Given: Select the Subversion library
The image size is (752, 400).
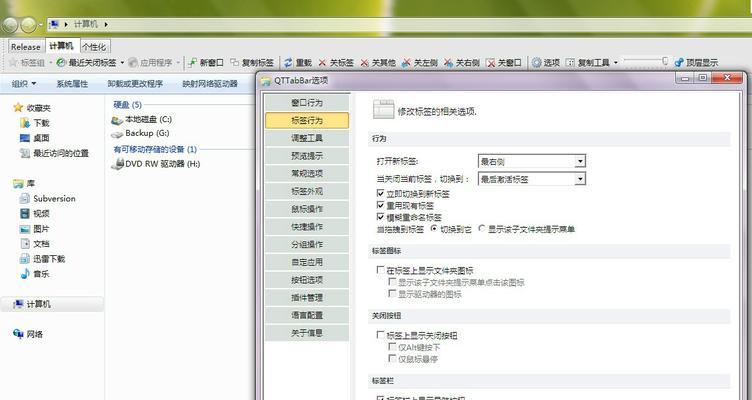Looking at the screenshot, I should coord(47,198).
